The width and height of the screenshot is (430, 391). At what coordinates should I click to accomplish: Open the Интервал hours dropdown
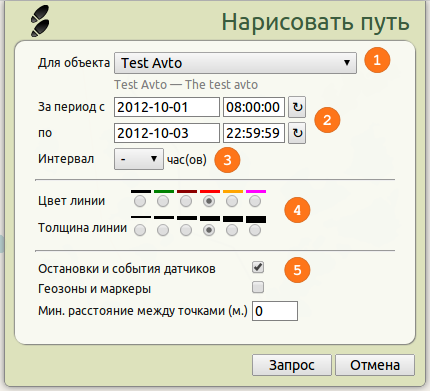click(139, 159)
